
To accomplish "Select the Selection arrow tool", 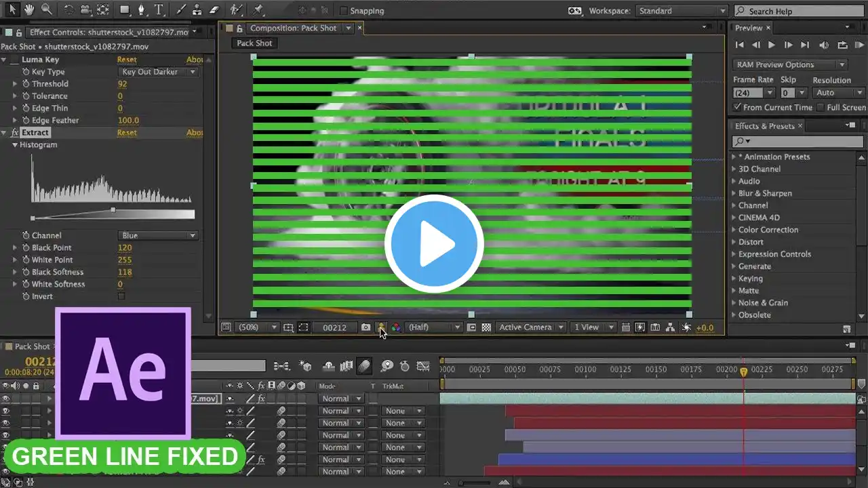I will coord(12,9).
